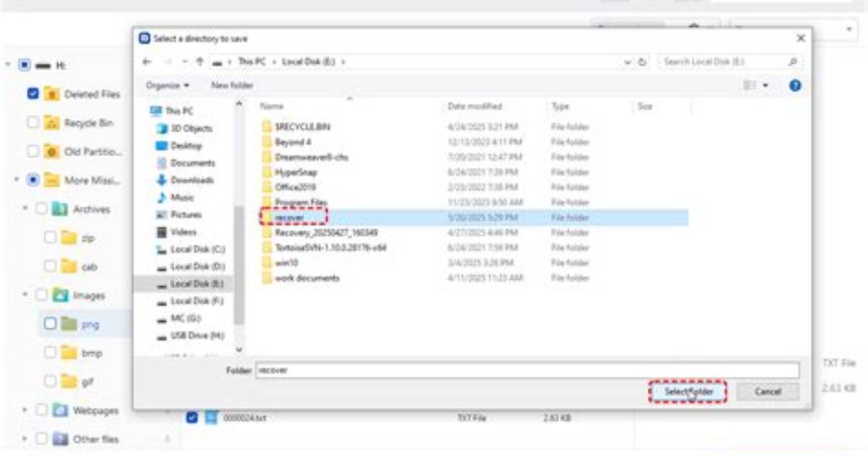This screenshot has width=868, height=456.
Task: Toggle Recycle Bin checkbox in recovery tree
Action: point(33,123)
